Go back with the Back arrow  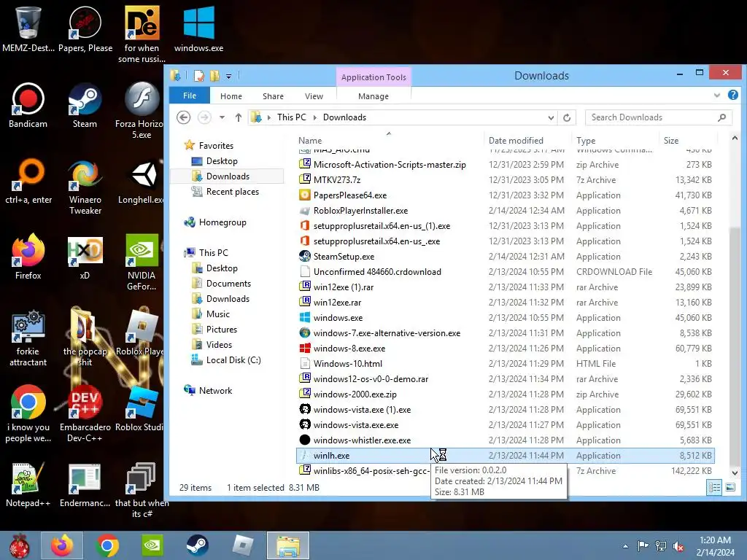pyautogui.click(x=183, y=117)
